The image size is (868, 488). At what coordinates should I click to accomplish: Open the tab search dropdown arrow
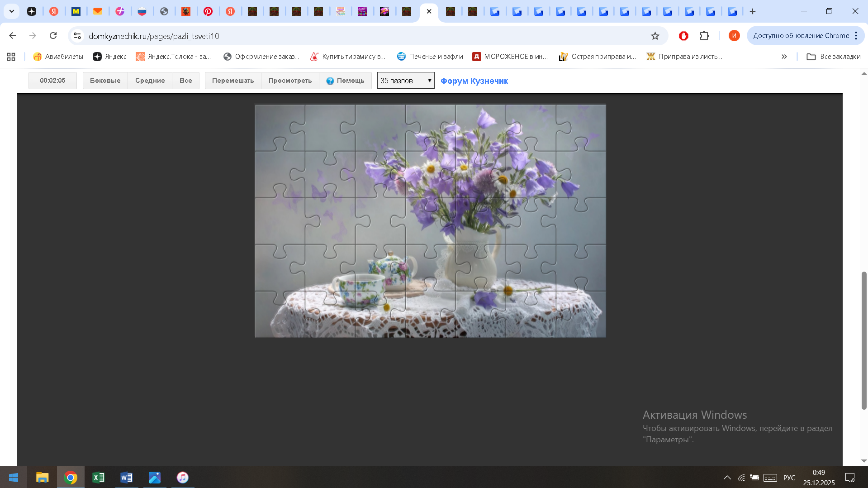tap(12, 11)
